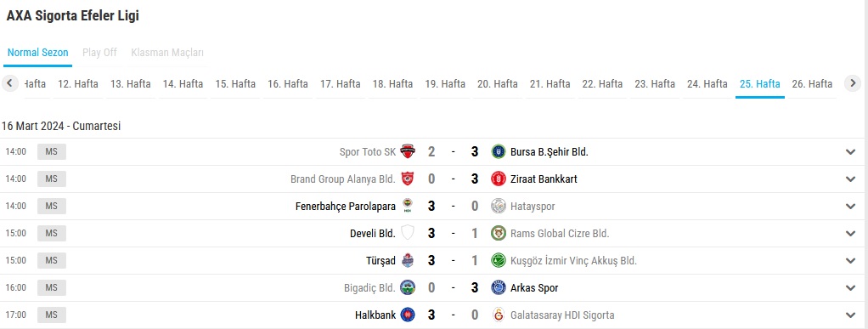Screen dimensions: 868x329
Task: Click the Türşad team logo
Action: coord(408,260)
